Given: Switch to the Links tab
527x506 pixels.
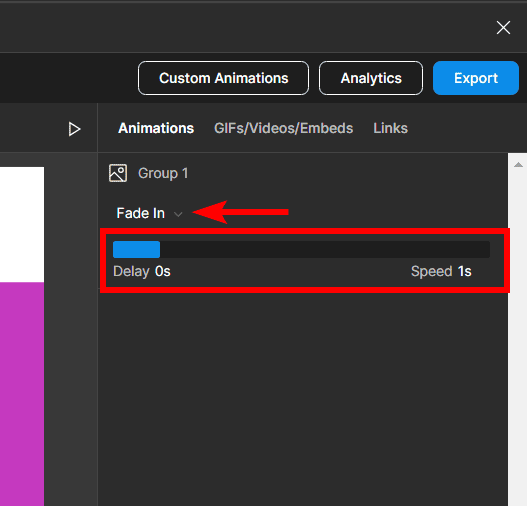Looking at the screenshot, I should click(x=391, y=128).
